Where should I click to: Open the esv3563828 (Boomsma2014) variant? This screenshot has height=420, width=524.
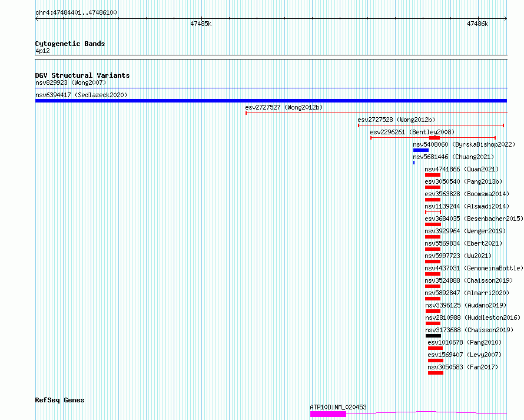467,194
